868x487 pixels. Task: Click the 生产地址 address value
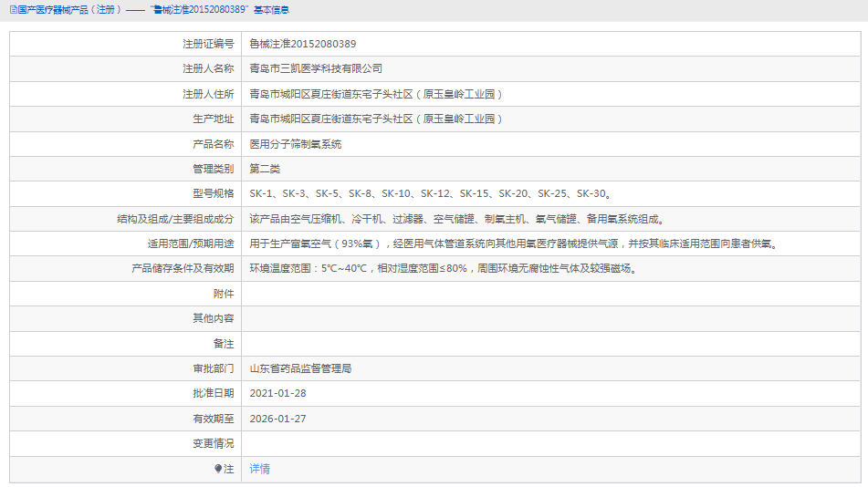point(376,119)
